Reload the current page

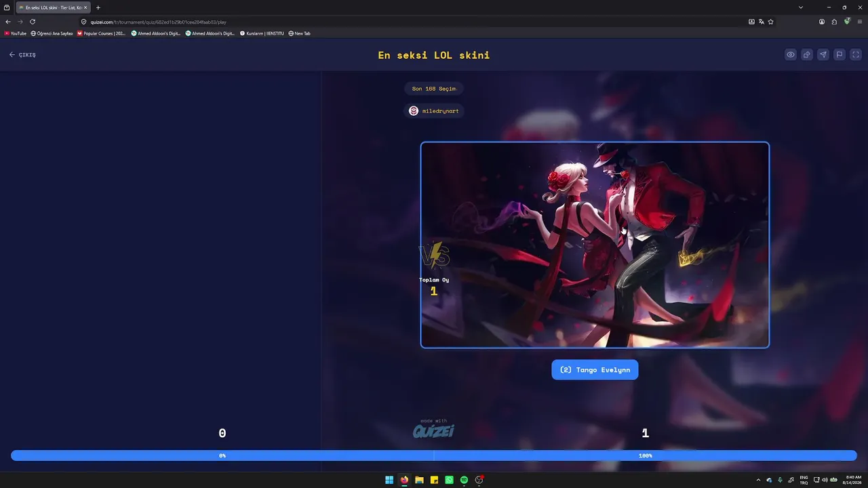[33, 22]
